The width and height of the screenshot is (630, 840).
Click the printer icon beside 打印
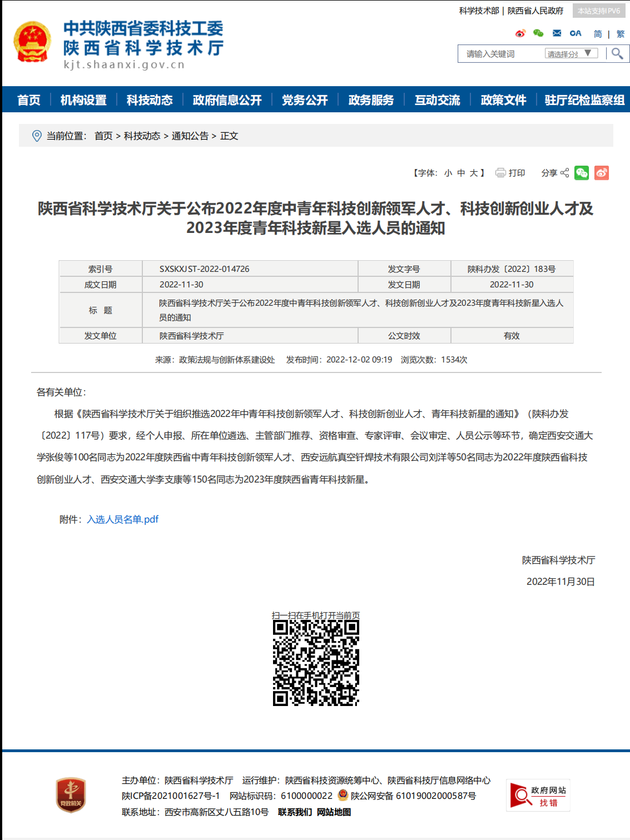(x=500, y=173)
